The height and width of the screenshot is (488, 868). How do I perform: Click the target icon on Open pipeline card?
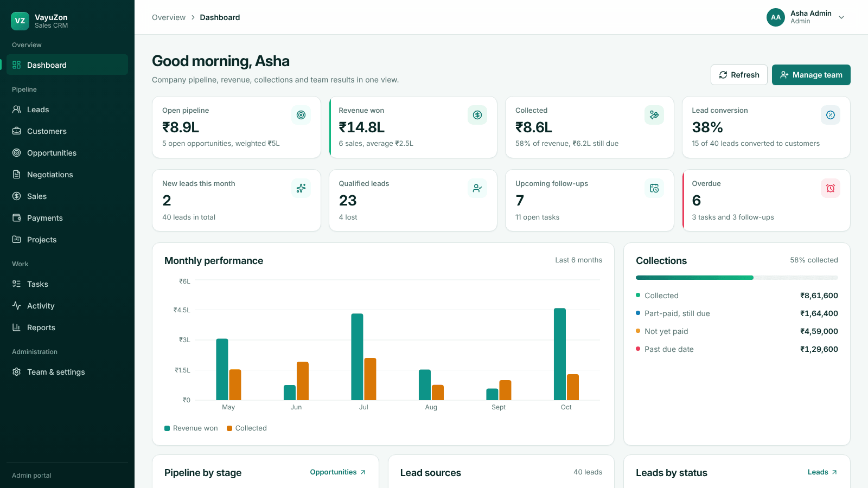301,115
